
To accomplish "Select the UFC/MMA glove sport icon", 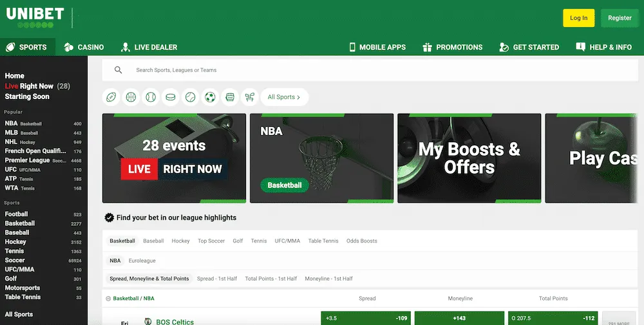I will pyautogui.click(x=230, y=97).
